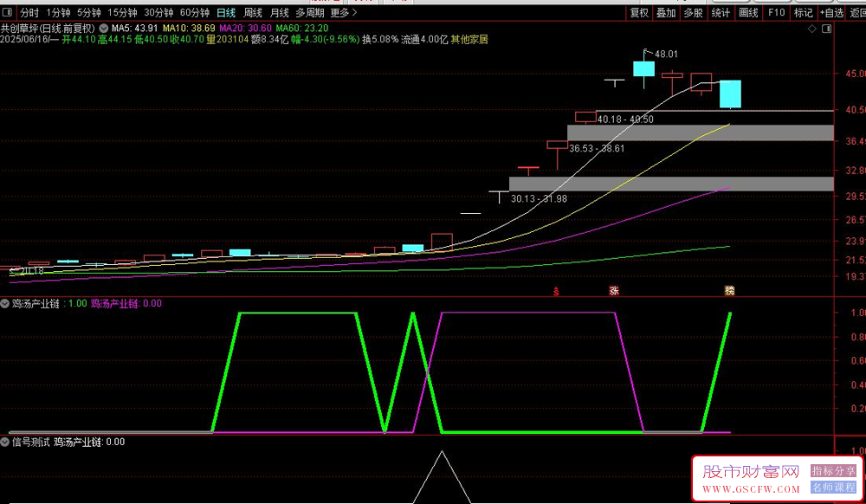The width and height of the screenshot is (866, 504).
Task: Switch to the 30分钟 period tab
Action: tap(158, 12)
